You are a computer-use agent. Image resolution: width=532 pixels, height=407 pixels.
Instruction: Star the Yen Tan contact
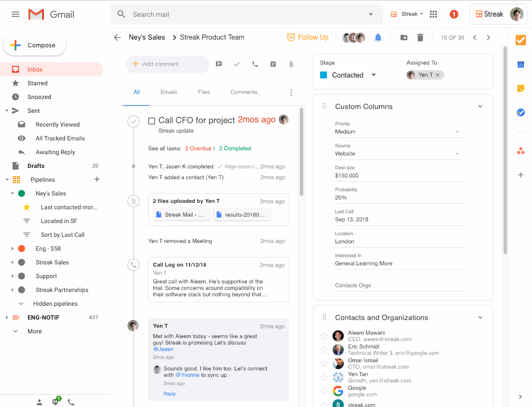(x=324, y=377)
